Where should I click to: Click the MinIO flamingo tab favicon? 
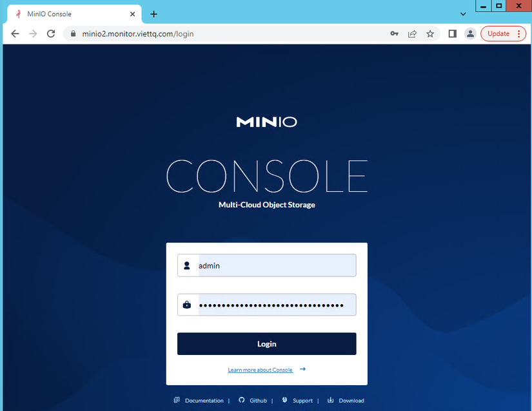(x=19, y=14)
